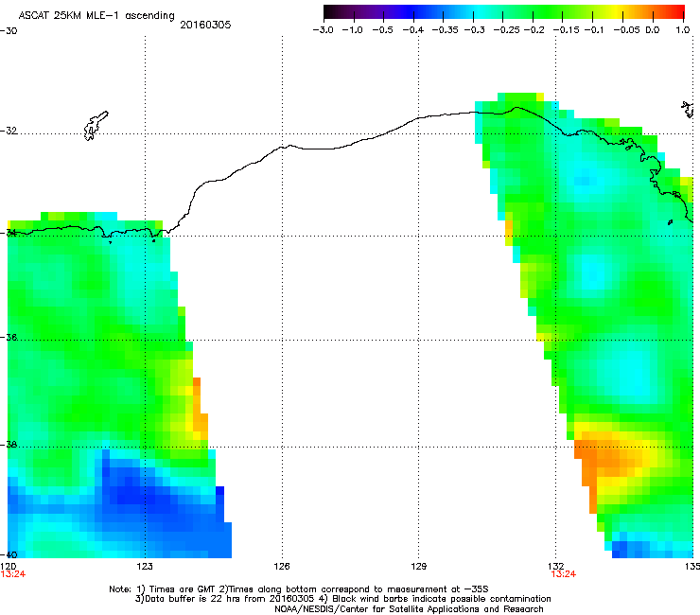The width and height of the screenshot is (700, 615).
Task: Click the 'Data buffer is 22 hrs' note line
Action: 342,599
